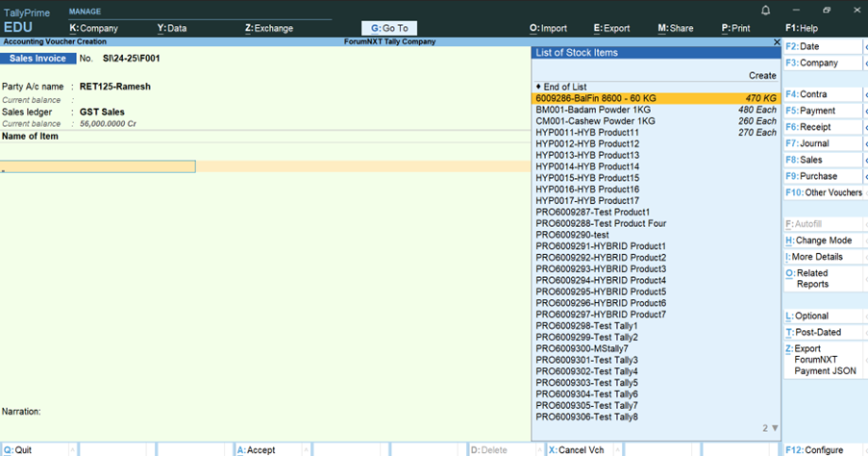Open Z: Exchange menu
This screenshot has width=868, height=456.
pos(269,28)
